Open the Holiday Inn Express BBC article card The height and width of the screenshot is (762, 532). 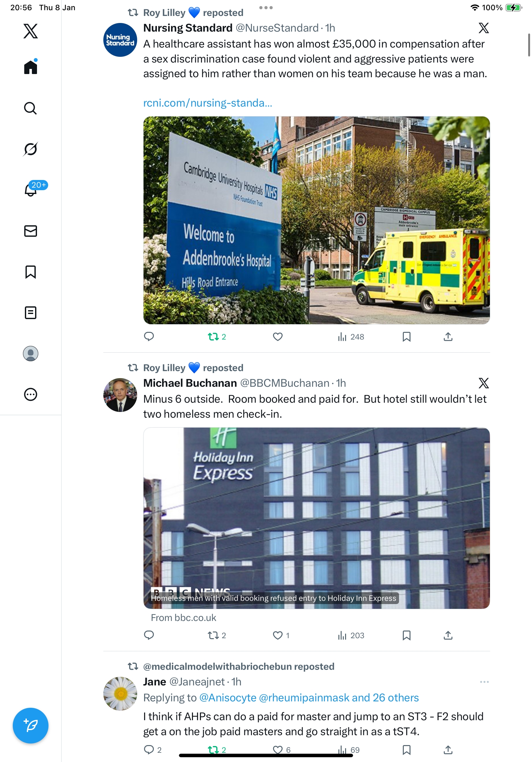click(x=316, y=518)
